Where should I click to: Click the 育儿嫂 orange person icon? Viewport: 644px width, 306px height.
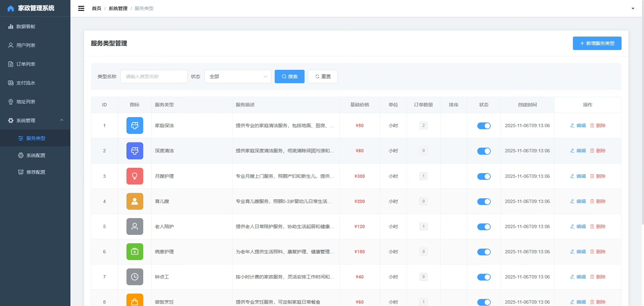click(135, 201)
